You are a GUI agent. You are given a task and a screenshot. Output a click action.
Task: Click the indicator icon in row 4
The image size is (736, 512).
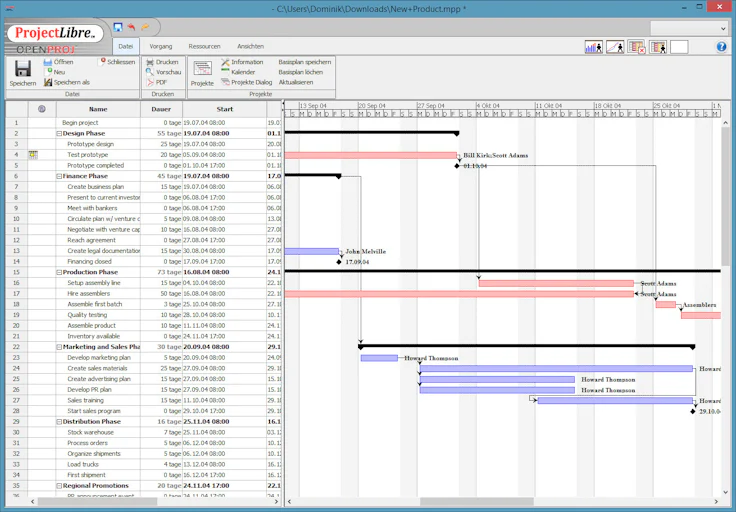(33, 155)
